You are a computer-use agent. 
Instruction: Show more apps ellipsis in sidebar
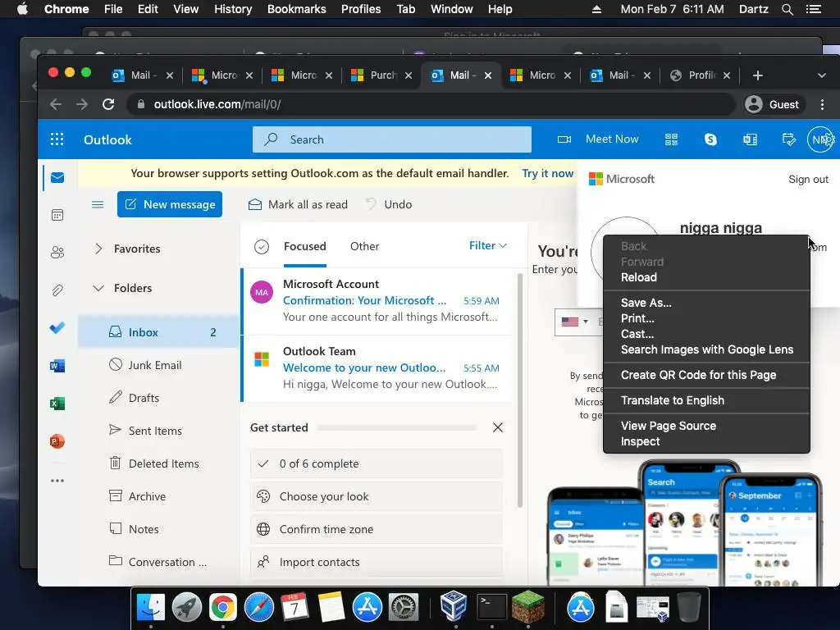(57, 481)
